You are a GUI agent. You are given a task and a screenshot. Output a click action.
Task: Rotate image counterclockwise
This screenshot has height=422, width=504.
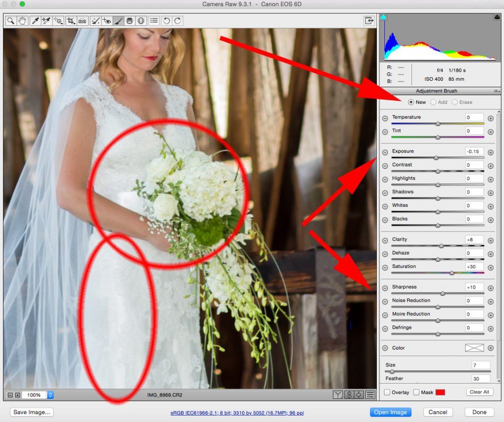coord(166,21)
